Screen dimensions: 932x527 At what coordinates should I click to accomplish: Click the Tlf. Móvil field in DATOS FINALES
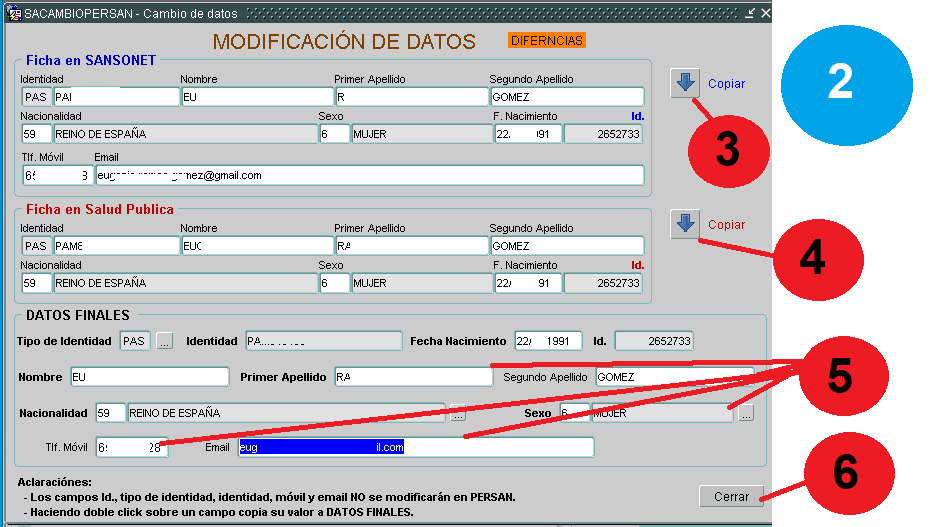[132, 447]
